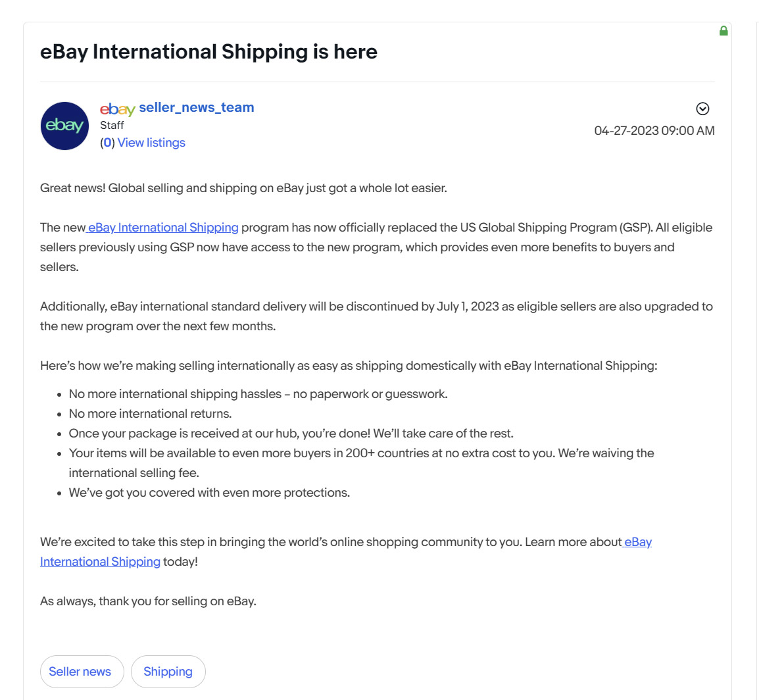Image resolution: width=759 pixels, height=700 pixels.
Task: Click the green locked-topic padlock icon
Action: pyautogui.click(x=723, y=30)
